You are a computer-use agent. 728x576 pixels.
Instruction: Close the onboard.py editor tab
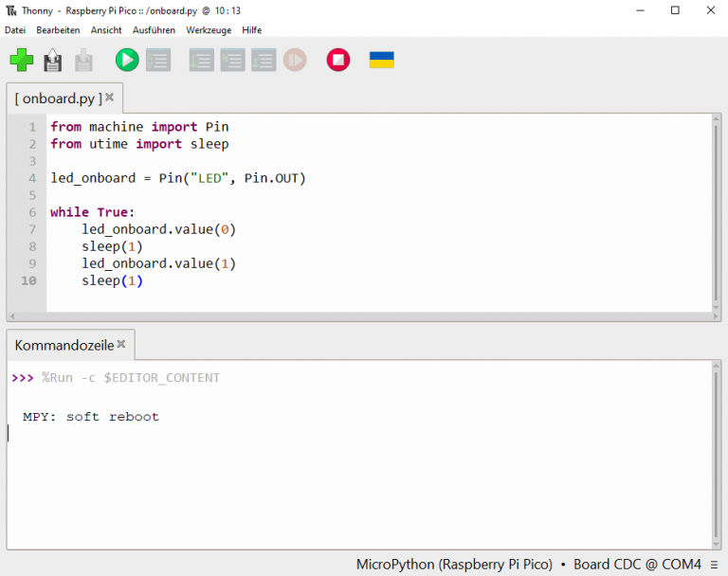(110, 97)
